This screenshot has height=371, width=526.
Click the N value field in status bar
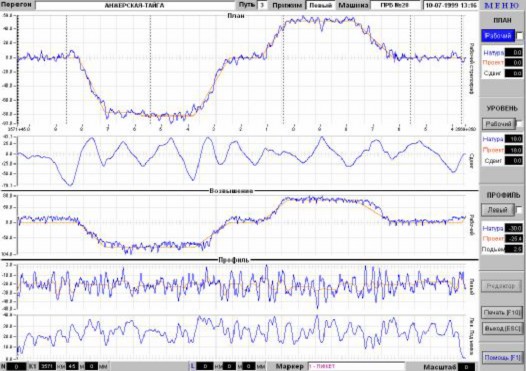coord(16,366)
